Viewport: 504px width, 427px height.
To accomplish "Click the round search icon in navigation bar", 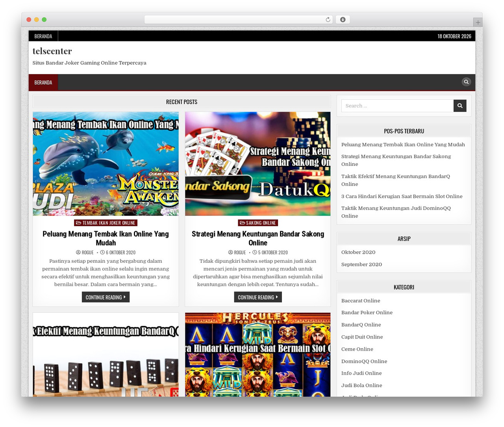I will click(466, 82).
